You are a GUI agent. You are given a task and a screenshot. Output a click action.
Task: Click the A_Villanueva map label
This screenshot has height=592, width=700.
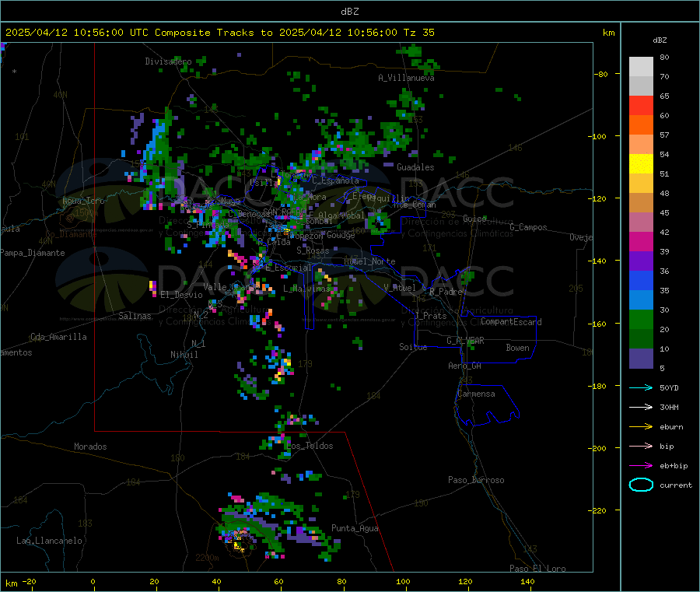click(406, 78)
